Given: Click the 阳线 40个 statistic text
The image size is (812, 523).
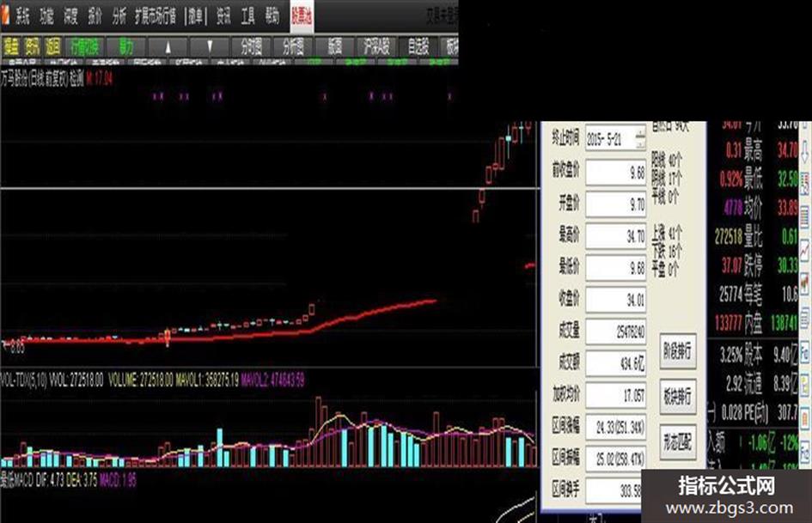Looking at the screenshot, I should [667, 161].
